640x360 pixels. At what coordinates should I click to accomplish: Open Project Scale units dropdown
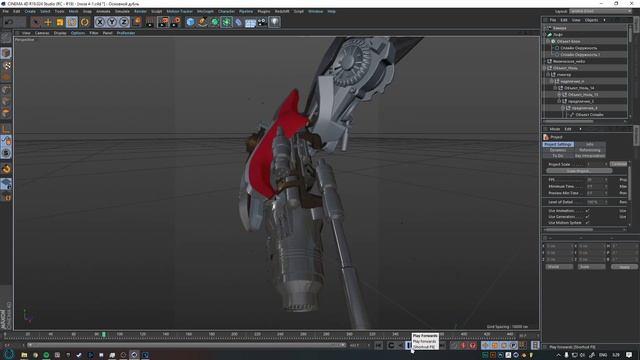(x=619, y=164)
